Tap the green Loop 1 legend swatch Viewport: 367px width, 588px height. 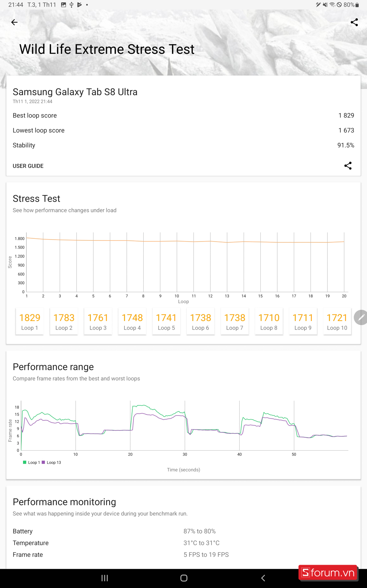click(x=25, y=462)
